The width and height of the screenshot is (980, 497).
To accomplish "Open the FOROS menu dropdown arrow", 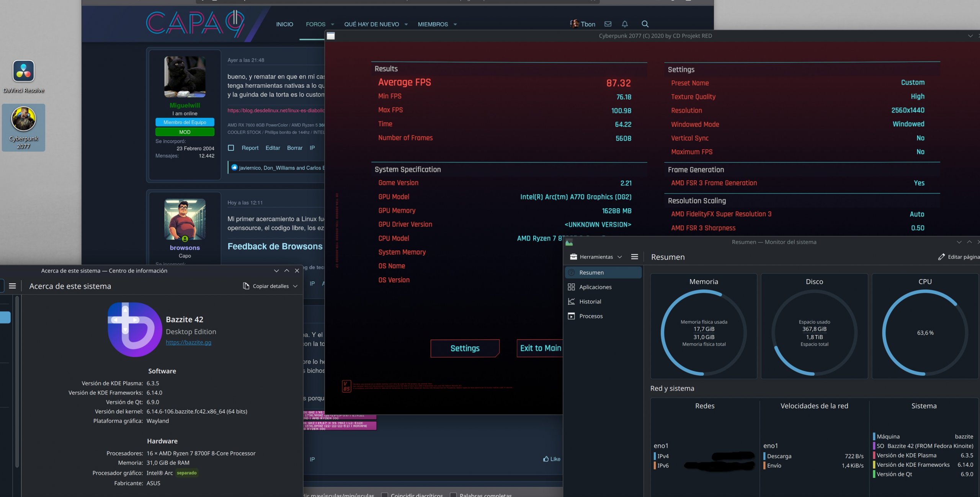I will [332, 25].
